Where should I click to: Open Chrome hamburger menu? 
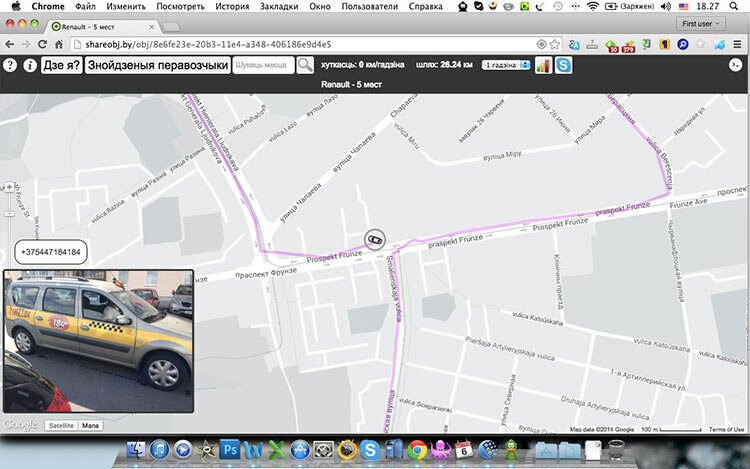737,45
